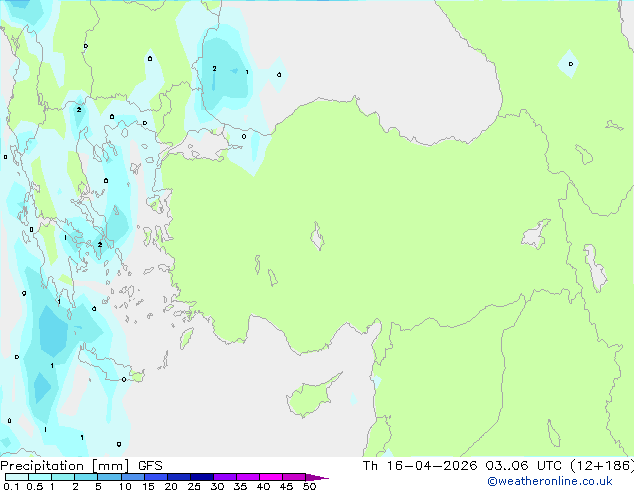This screenshot has height=490, width=634.
Task: Click the legend label '50'
Action: [309, 486]
